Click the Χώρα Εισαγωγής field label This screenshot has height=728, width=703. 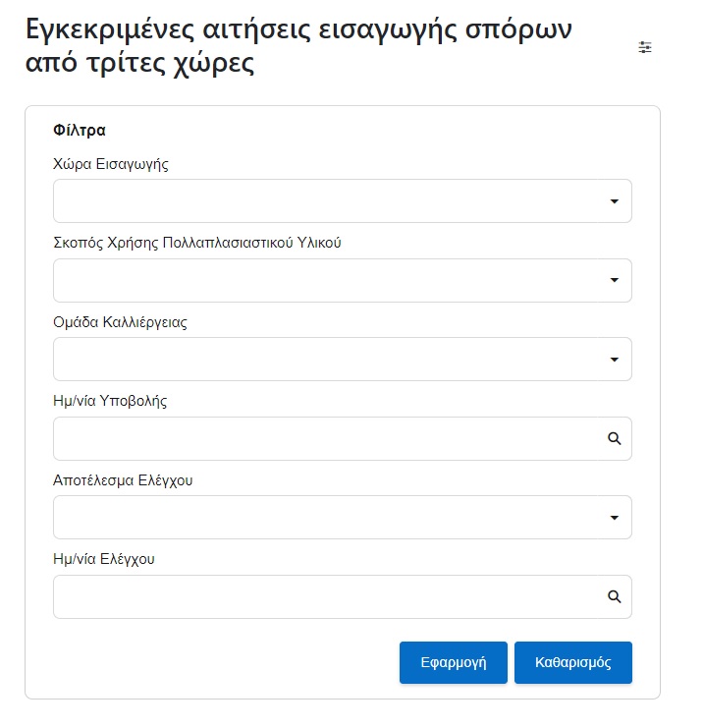coord(111,164)
